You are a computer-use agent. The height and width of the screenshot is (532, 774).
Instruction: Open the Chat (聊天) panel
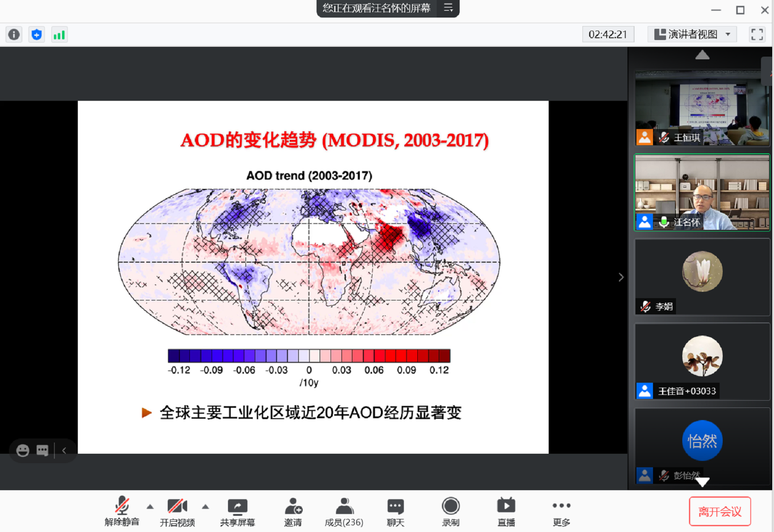point(395,512)
